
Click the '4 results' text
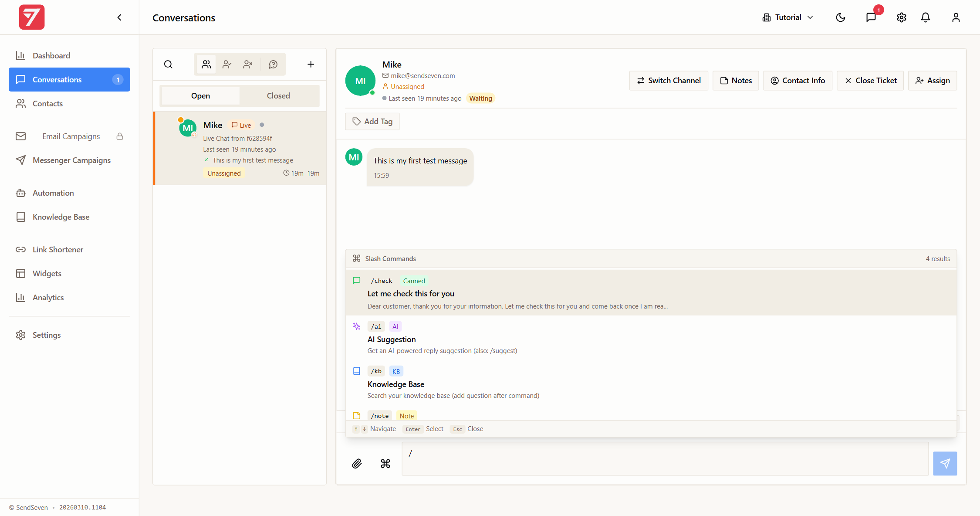pyautogui.click(x=938, y=259)
